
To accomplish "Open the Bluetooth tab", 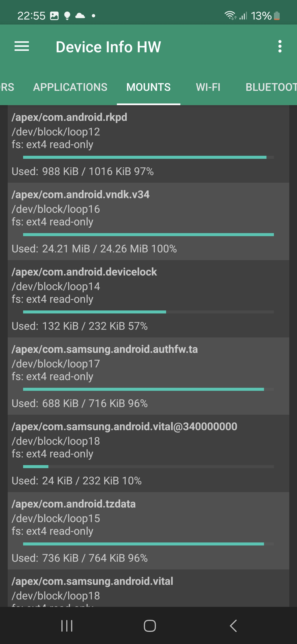I will click(x=271, y=87).
